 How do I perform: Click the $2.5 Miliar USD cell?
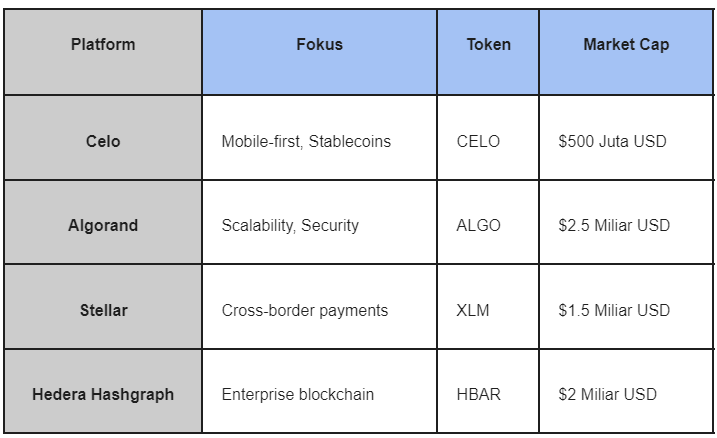coord(626,222)
